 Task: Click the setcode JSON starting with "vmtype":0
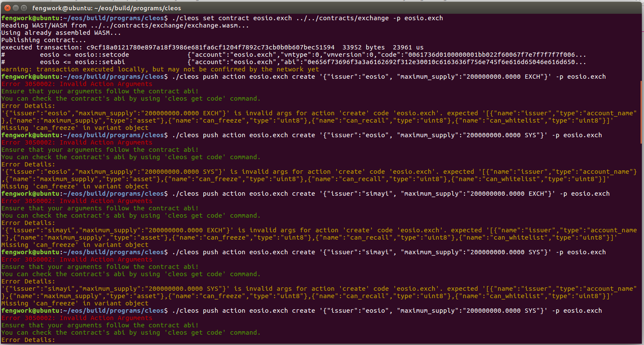point(387,55)
